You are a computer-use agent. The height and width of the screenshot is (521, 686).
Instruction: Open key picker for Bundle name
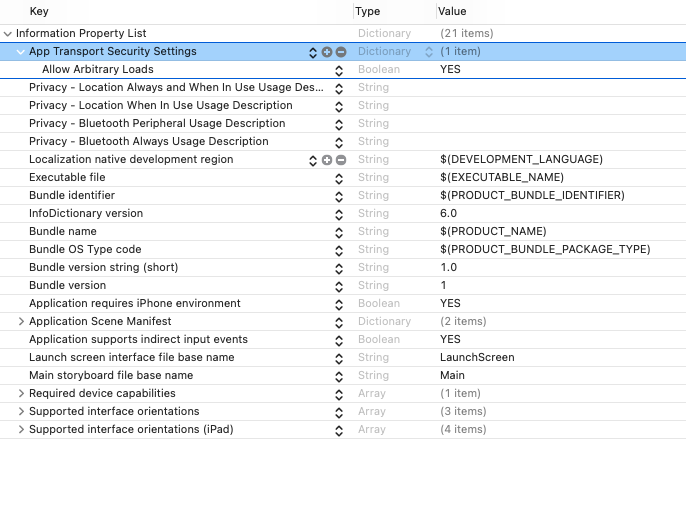(x=339, y=232)
